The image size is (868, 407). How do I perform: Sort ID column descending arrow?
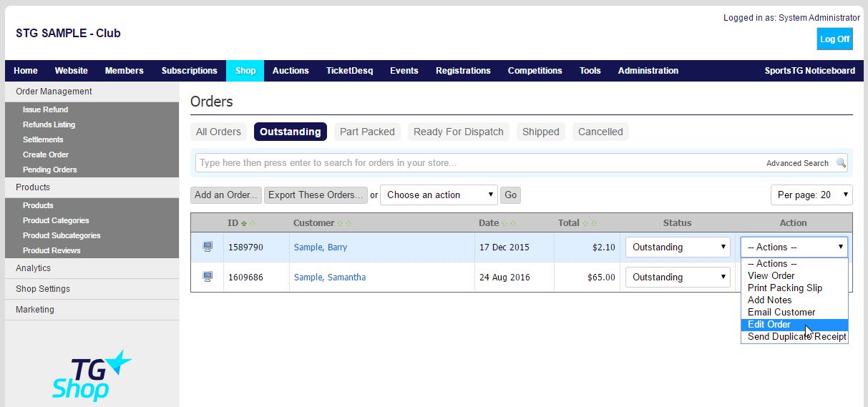252,223
